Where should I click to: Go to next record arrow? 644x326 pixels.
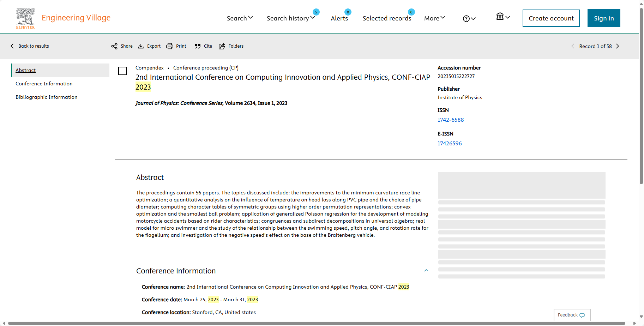(618, 46)
